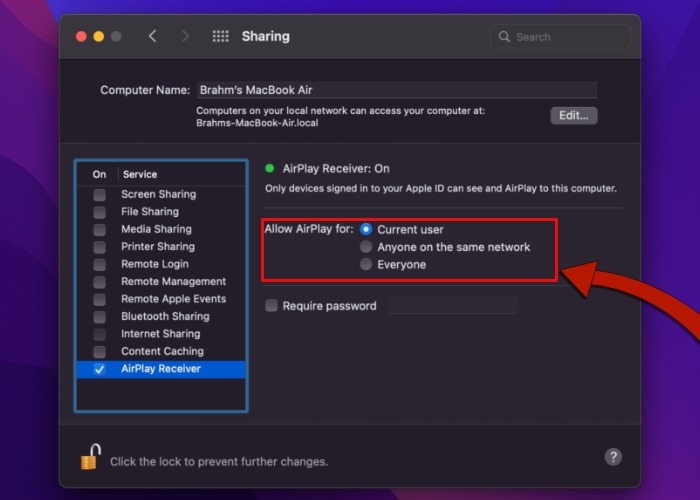Screen dimensions: 700x500
Task: Enable File Sharing checkbox
Action: (100, 212)
